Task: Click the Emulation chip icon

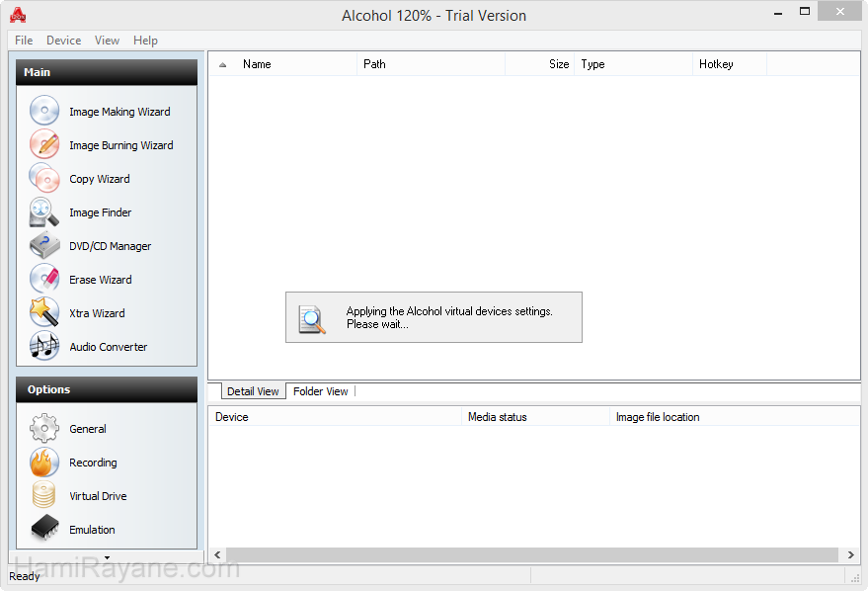Action: coord(44,528)
